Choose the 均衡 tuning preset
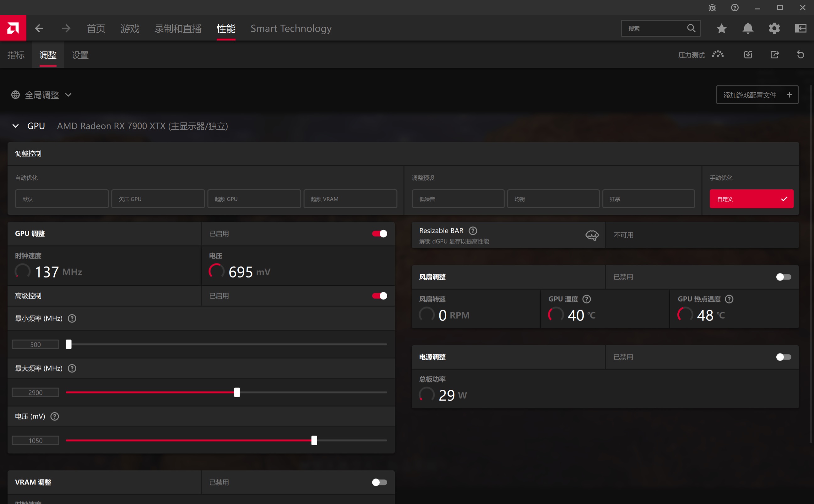This screenshot has width=814, height=504. [553, 199]
